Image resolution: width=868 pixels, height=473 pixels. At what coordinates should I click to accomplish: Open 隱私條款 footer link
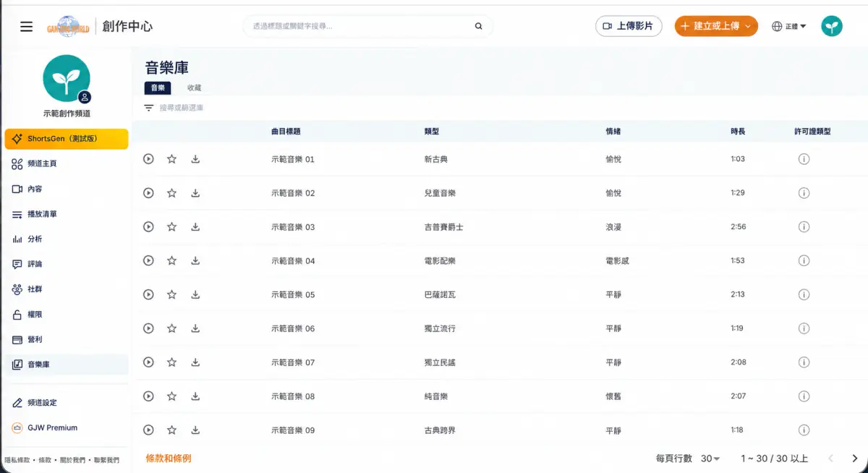pyautogui.click(x=19, y=460)
